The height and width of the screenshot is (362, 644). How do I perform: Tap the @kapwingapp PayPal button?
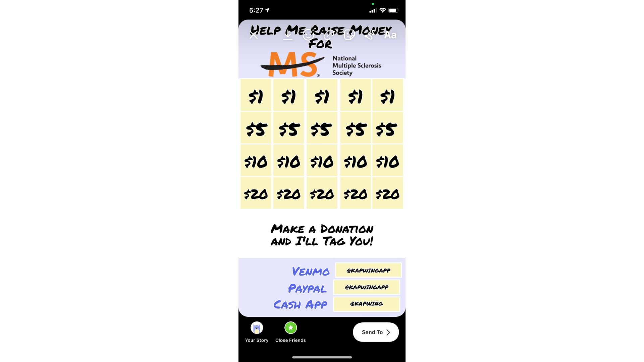point(367,287)
